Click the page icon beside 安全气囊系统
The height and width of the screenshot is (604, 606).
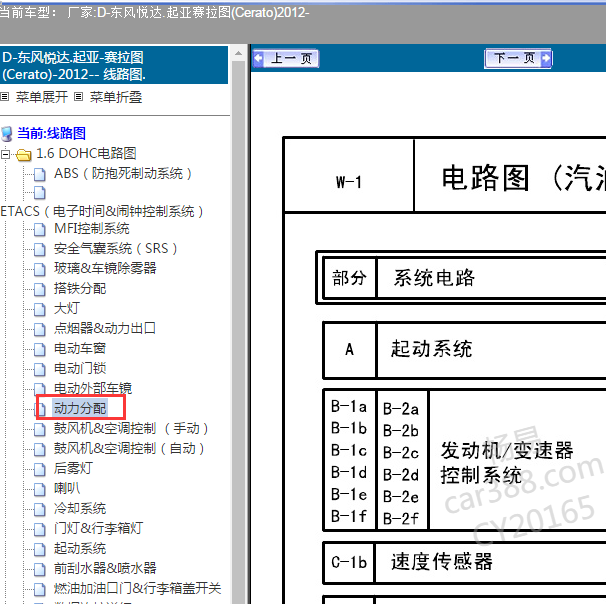(x=39, y=249)
